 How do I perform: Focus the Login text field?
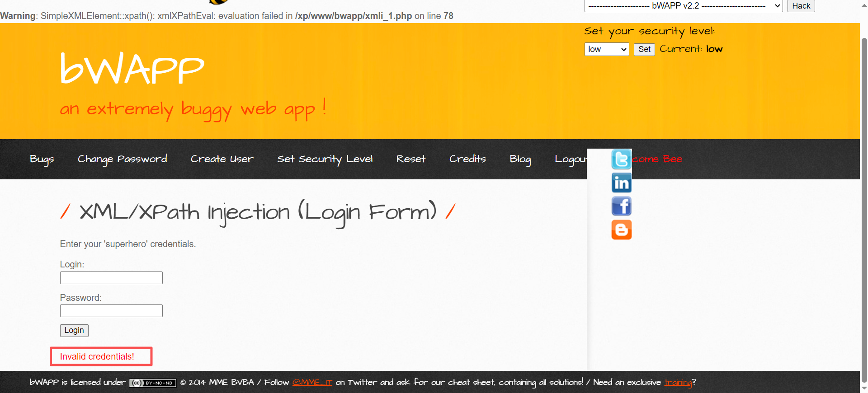pos(111,278)
